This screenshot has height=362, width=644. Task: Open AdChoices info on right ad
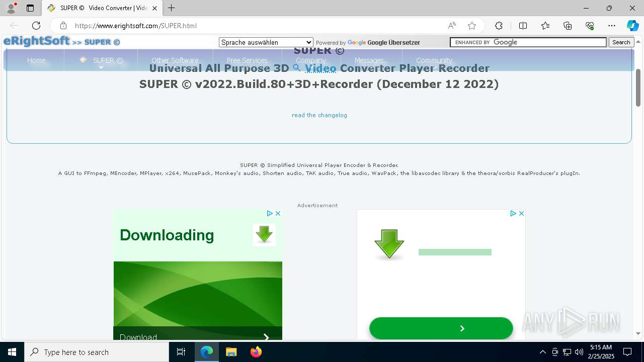[x=513, y=213]
